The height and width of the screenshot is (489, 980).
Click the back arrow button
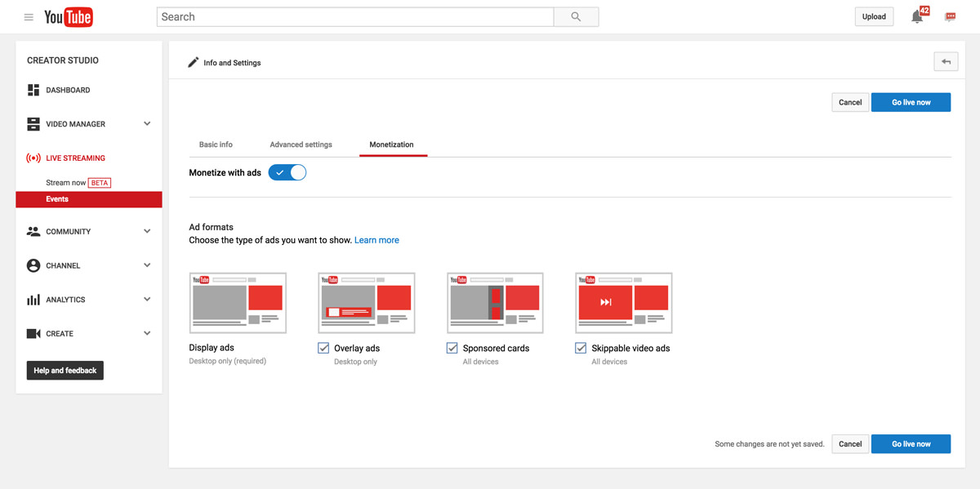point(946,62)
